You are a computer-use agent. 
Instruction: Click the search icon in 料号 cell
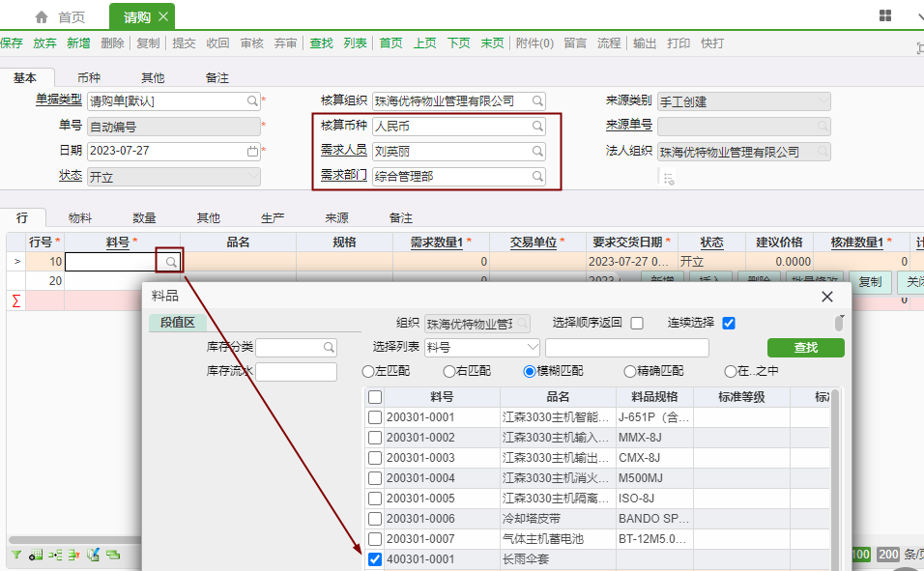pos(170,262)
